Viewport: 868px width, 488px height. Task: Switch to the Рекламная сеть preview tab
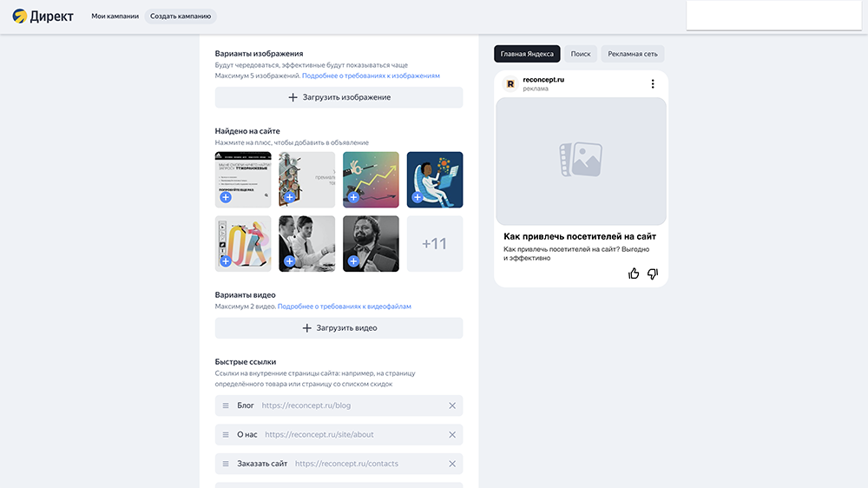point(632,54)
